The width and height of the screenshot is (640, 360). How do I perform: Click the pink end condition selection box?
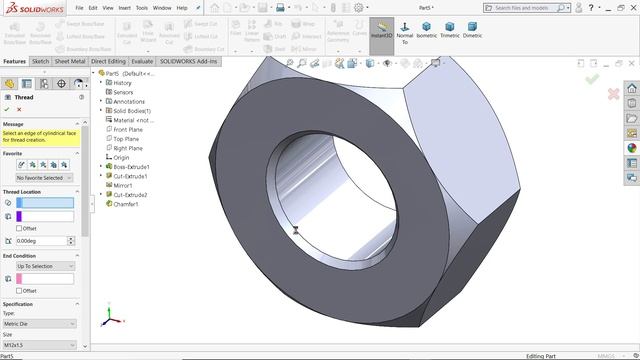[45, 279]
